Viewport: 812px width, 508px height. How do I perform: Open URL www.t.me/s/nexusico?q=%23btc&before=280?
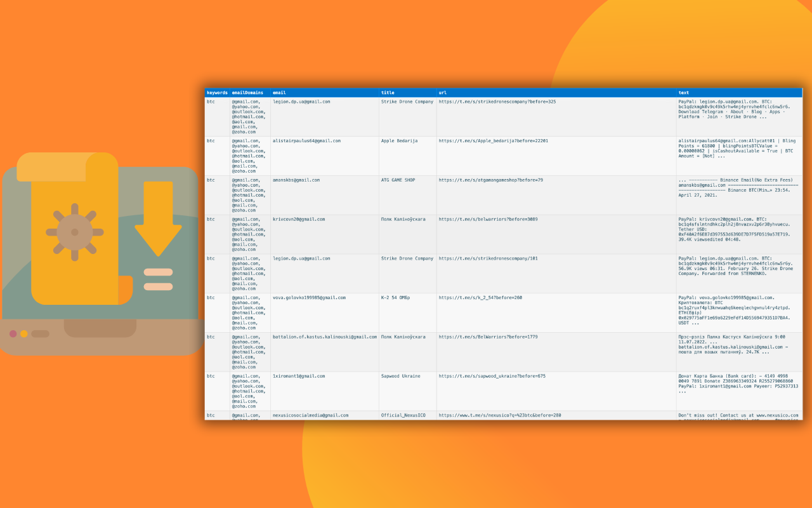click(500, 415)
